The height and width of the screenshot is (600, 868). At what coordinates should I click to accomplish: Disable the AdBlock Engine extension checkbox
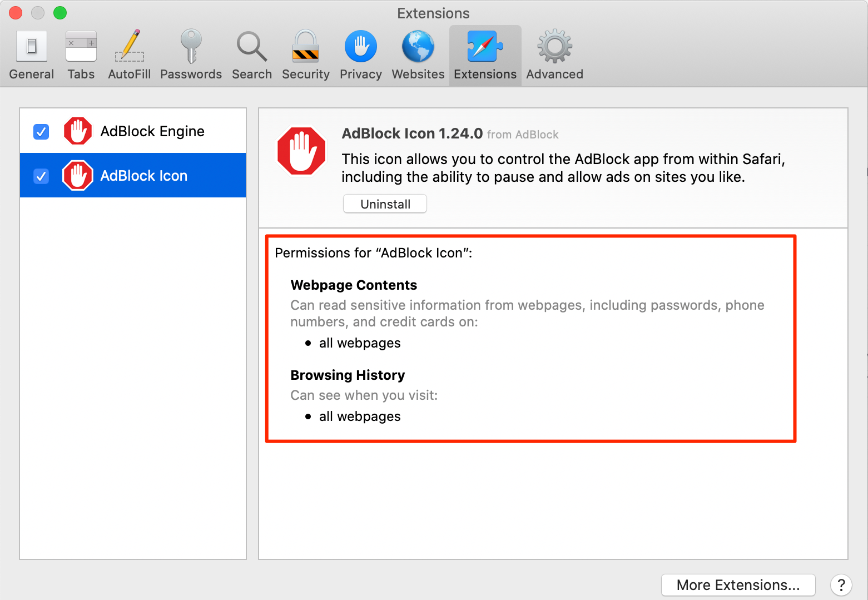tap(41, 132)
